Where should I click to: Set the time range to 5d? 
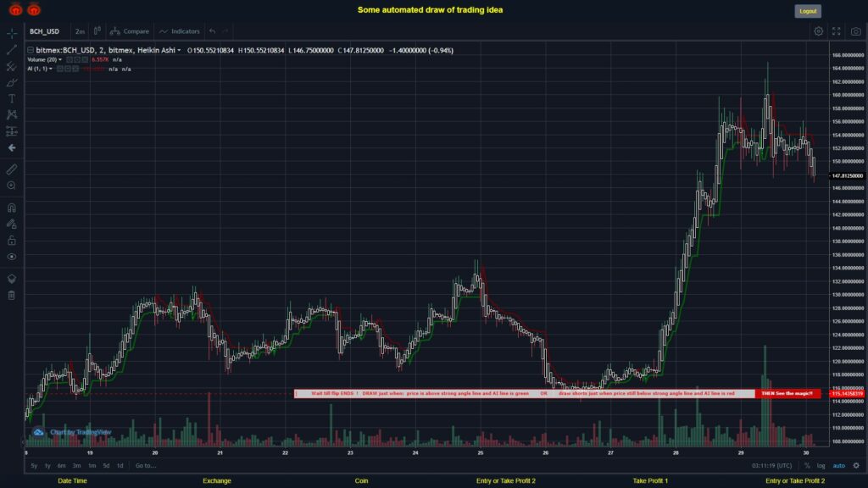coord(106,466)
